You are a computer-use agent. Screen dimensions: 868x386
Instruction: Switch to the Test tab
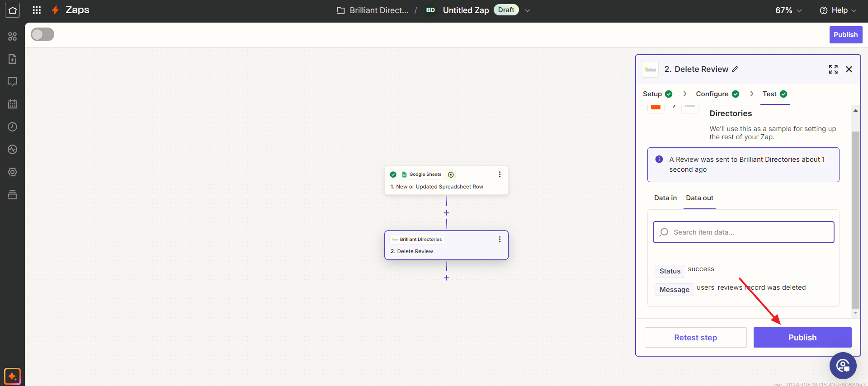[x=775, y=94]
